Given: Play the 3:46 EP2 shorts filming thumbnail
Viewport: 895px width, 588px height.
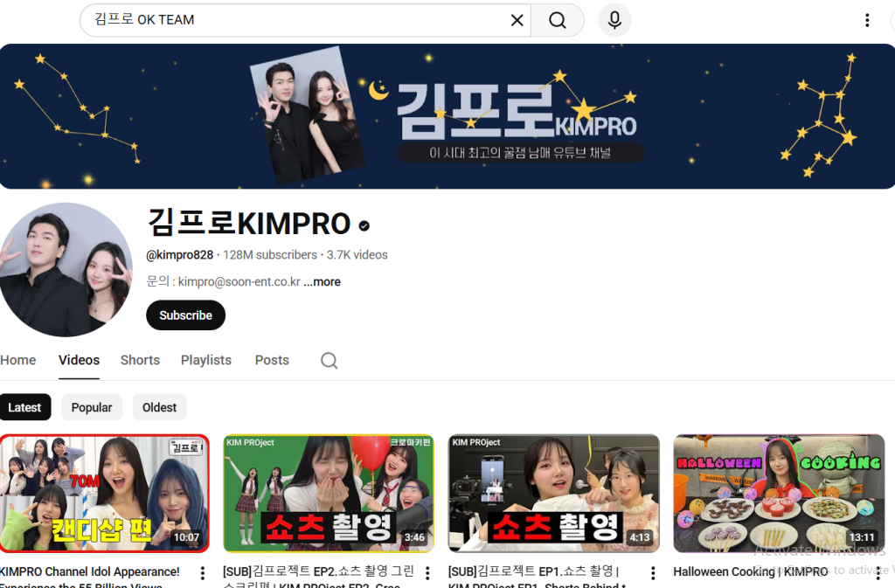Looking at the screenshot, I should pos(329,494).
